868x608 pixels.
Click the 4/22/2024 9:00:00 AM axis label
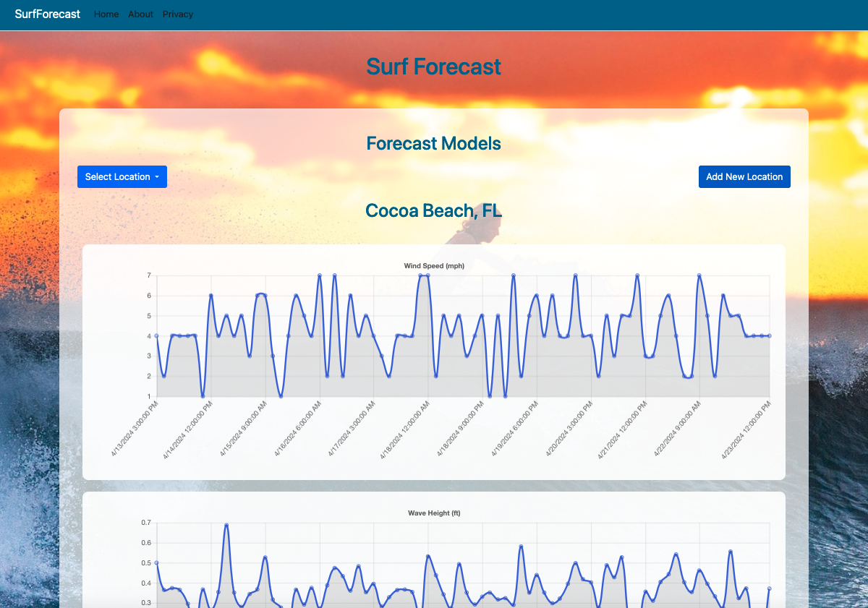676,430
